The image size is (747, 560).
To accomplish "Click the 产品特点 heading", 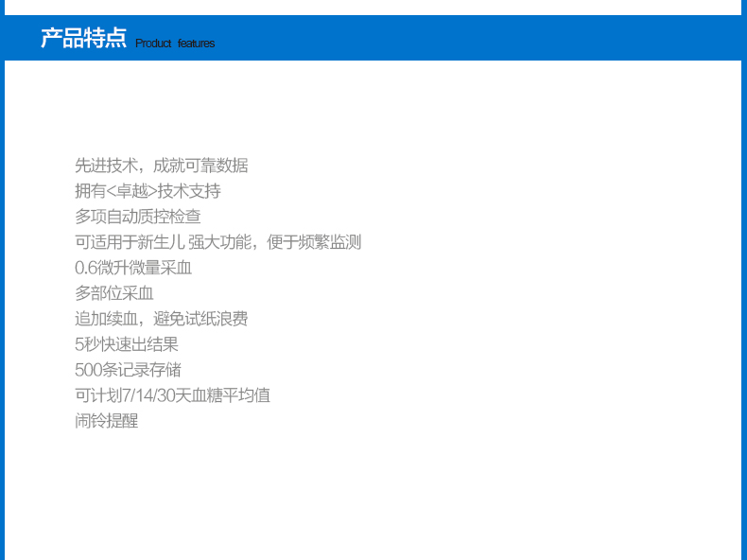I will pos(83,39).
